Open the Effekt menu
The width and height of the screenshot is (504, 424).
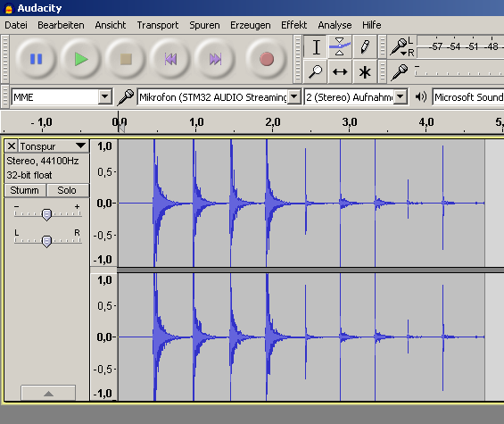pos(293,25)
